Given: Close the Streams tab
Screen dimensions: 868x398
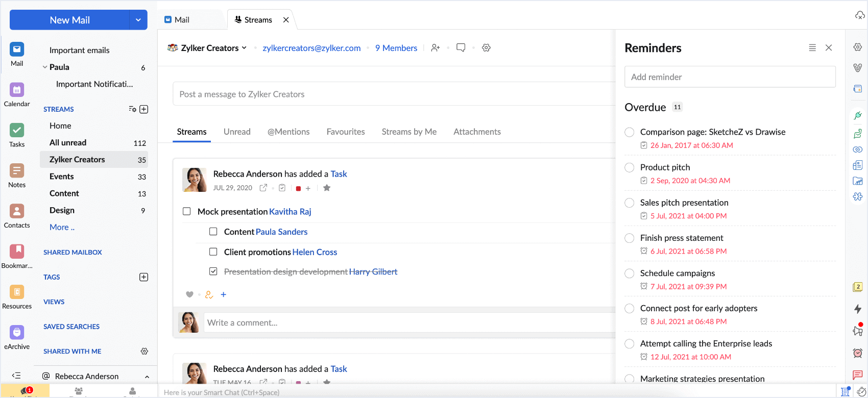Looking at the screenshot, I should click(286, 20).
